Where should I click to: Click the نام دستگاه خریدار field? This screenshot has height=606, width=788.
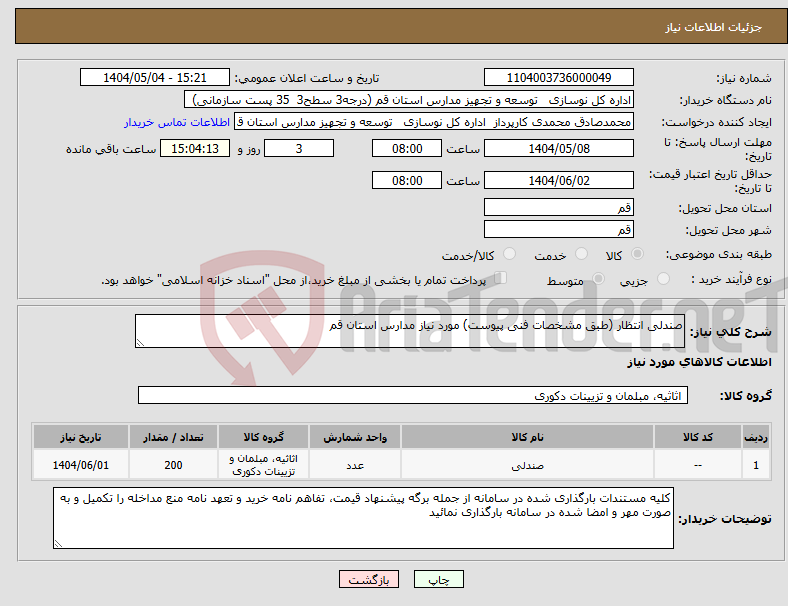click(x=409, y=100)
